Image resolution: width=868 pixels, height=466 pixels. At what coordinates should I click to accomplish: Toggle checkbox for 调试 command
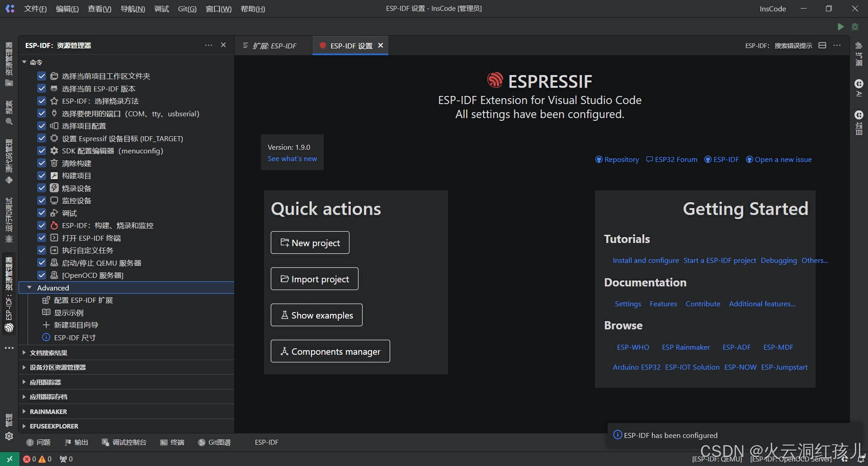coord(42,213)
